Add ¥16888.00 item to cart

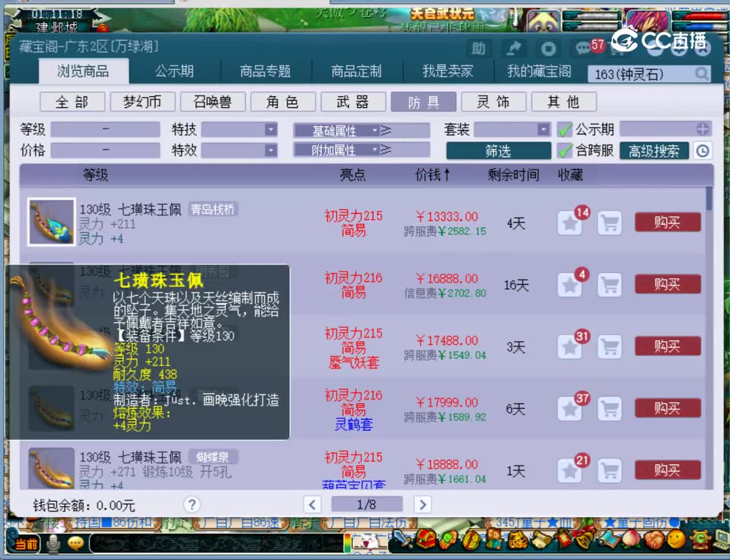click(610, 285)
